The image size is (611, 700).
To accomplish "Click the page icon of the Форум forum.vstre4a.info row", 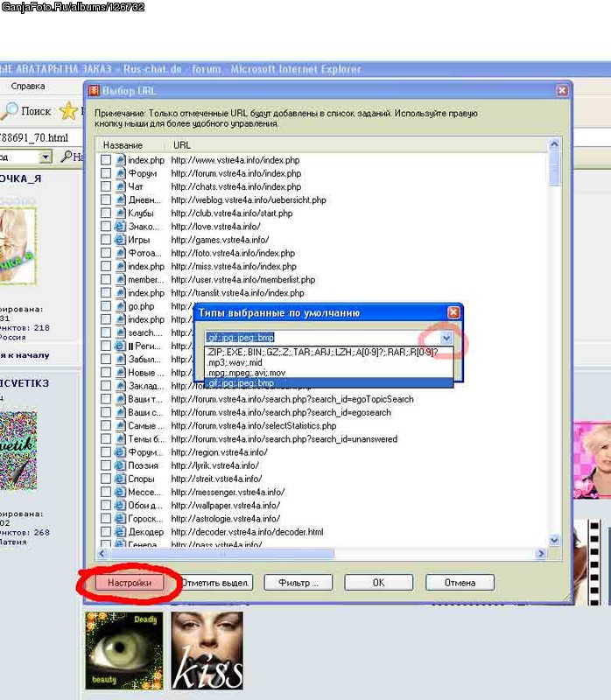I will click(x=120, y=173).
